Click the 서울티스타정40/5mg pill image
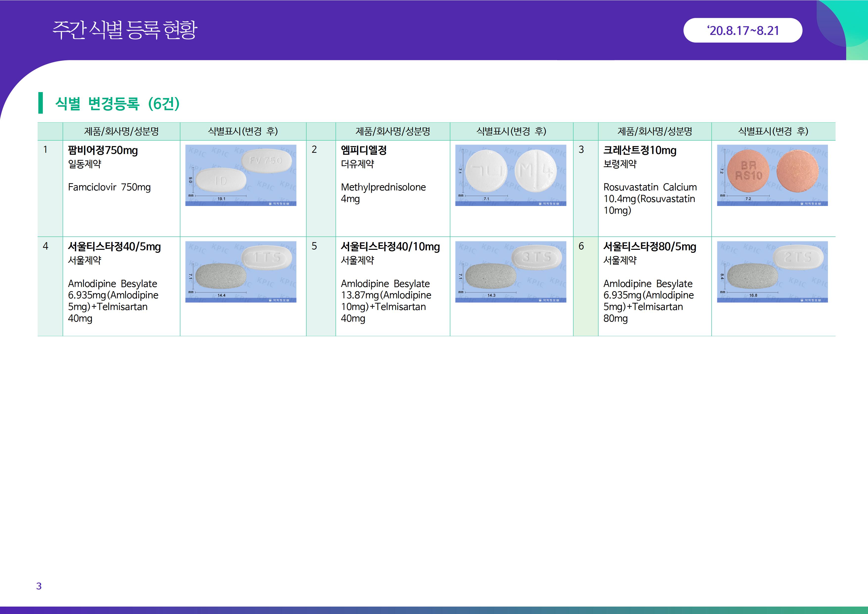The image size is (868, 614). (x=241, y=272)
